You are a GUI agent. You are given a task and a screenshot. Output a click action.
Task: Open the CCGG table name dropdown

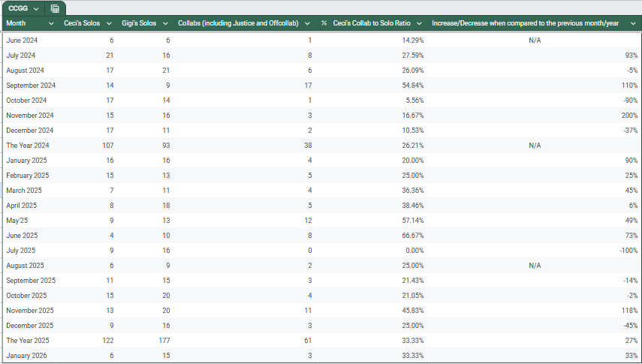coord(36,8)
